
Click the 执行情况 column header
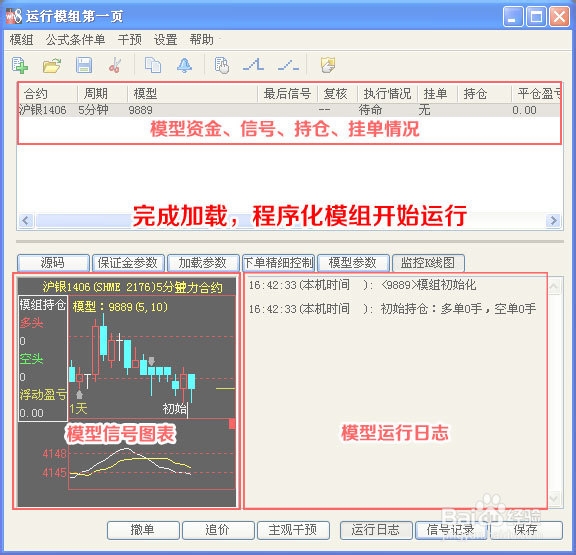click(388, 94)
